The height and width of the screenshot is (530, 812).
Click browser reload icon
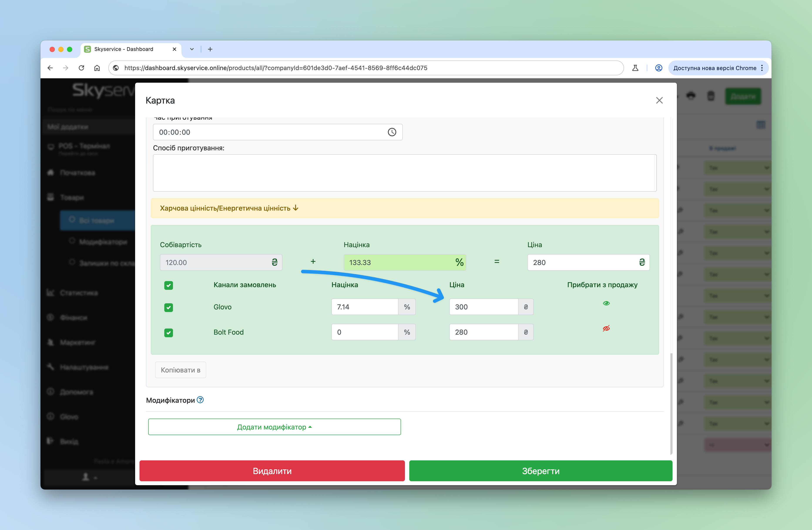[81, 68]
